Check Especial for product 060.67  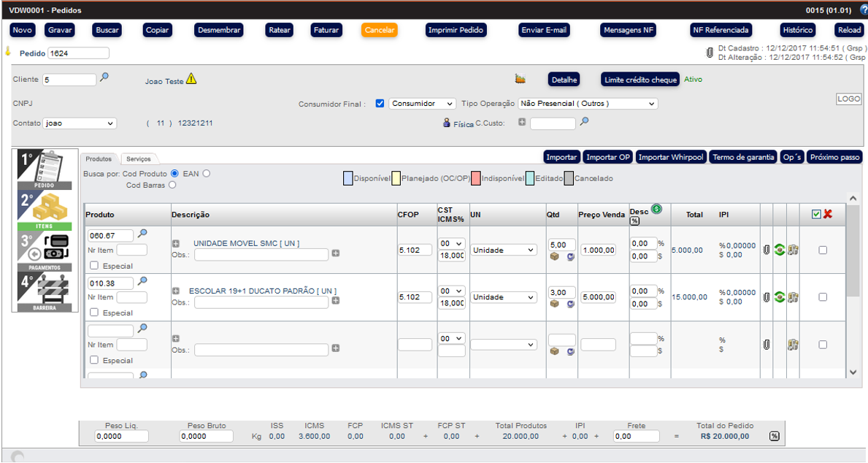click(x=93, y=266)
